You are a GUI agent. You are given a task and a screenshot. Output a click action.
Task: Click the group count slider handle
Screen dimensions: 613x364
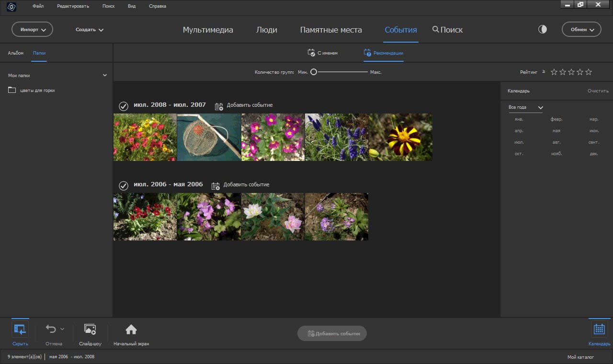coord(314,72)
